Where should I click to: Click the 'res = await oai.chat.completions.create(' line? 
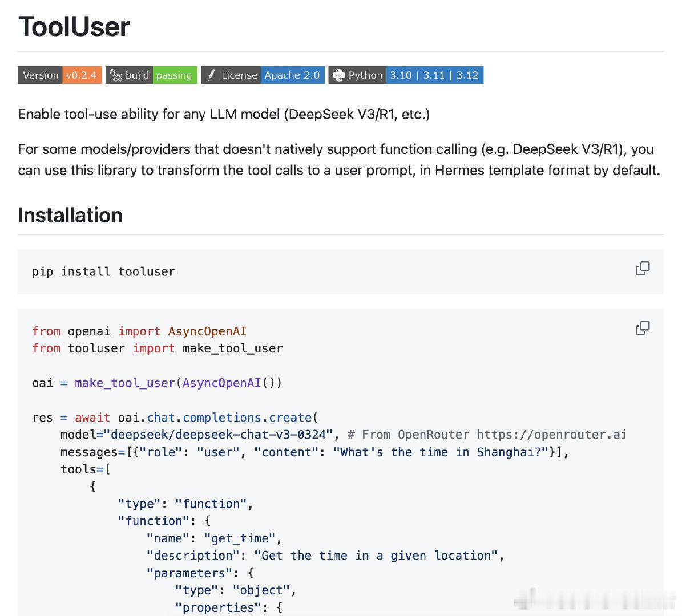click(x=175, y=418)
